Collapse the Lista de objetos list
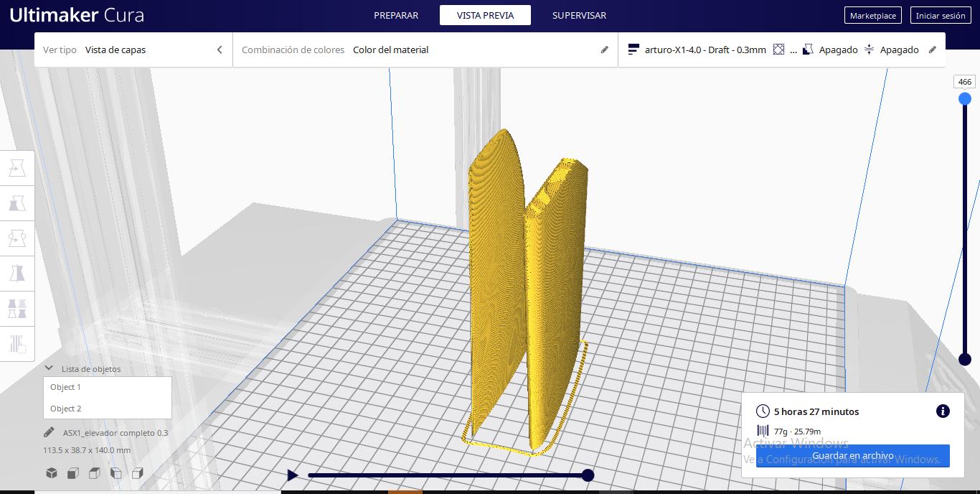Image resolution: width=980 pixels, height=494 pixels. pos(49,368)
